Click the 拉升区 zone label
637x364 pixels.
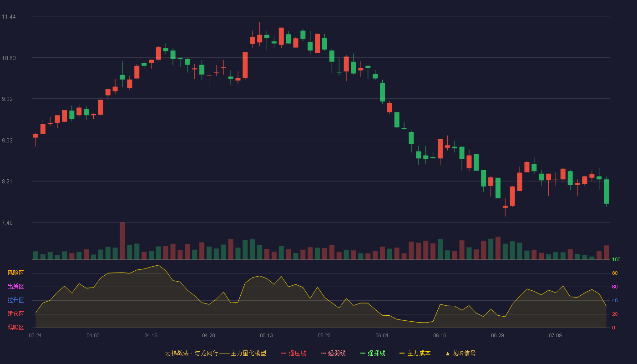point(15,300)
